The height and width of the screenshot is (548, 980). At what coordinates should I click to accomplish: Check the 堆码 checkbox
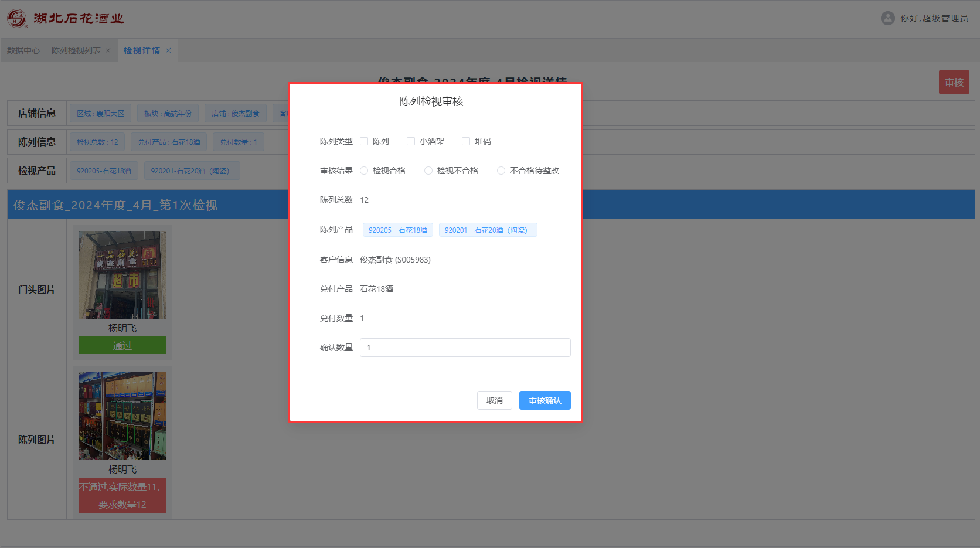[x=466, y=141]
